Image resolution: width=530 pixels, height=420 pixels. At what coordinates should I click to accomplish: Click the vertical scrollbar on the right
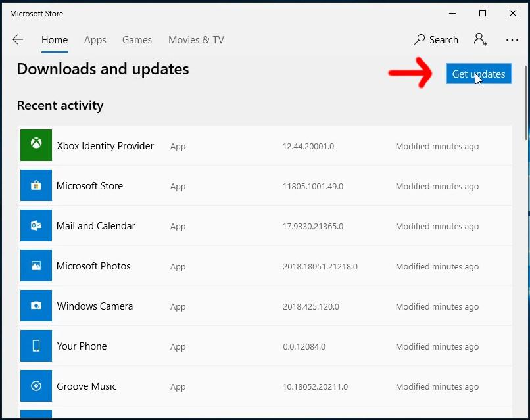[x=525, y=102]
